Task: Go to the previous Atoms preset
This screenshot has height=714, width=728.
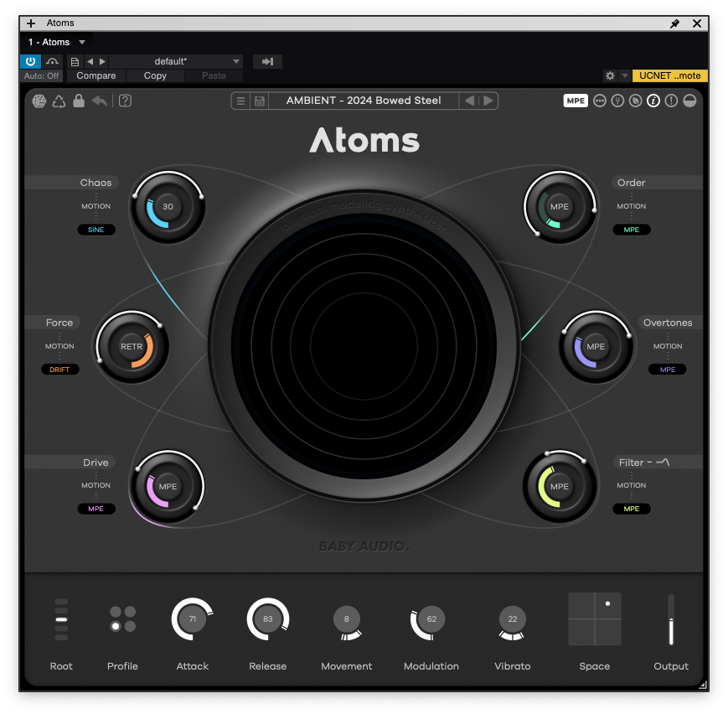Action: (469, 101)
